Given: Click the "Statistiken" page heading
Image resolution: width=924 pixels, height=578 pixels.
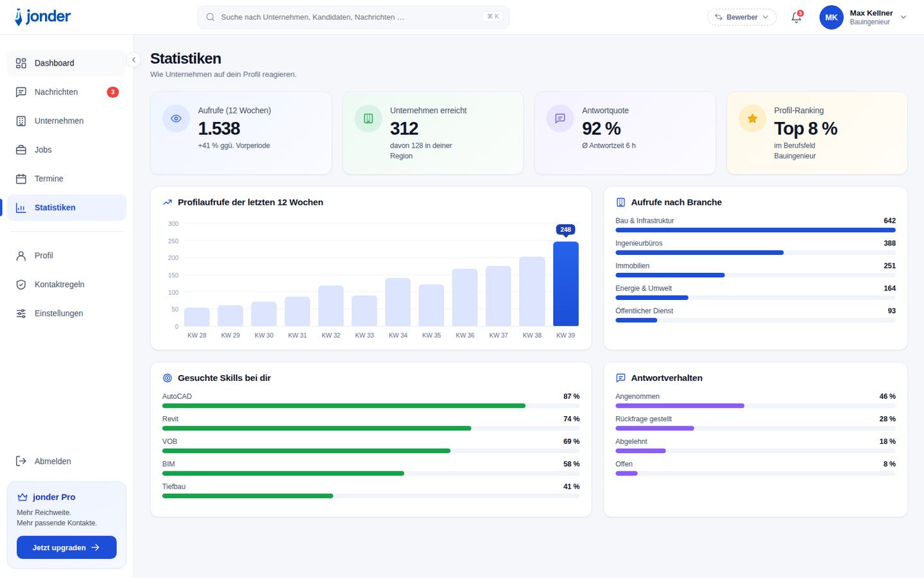Looking at the screenshot, I should point(185,58).
